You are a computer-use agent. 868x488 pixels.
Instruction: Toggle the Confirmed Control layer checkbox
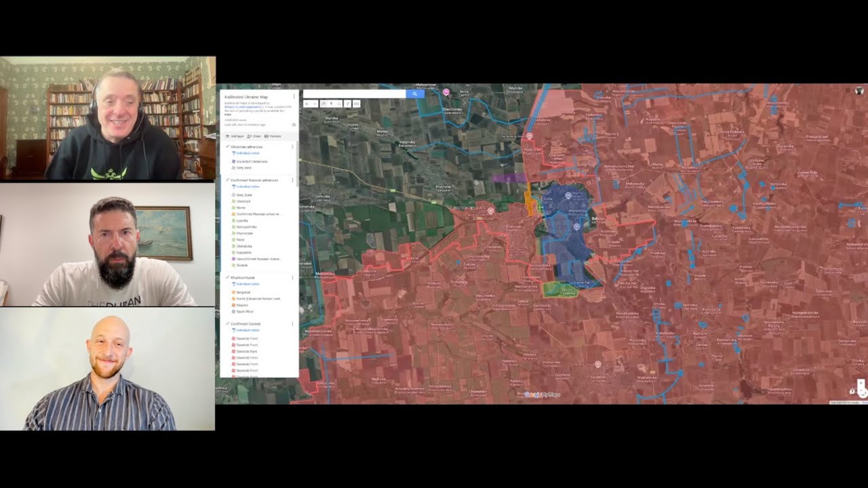tap(227, 323)
